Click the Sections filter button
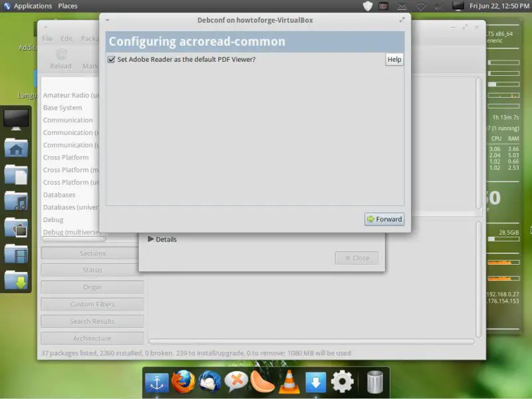532x399 pixels. (x=92, y=253)
